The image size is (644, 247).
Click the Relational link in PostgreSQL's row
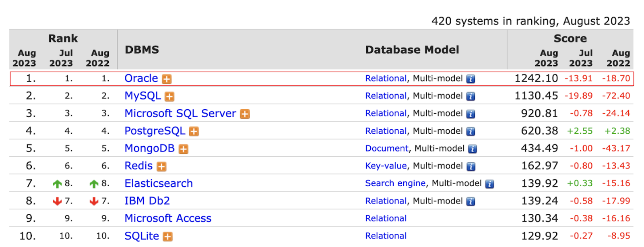click(x=386, y=131)
